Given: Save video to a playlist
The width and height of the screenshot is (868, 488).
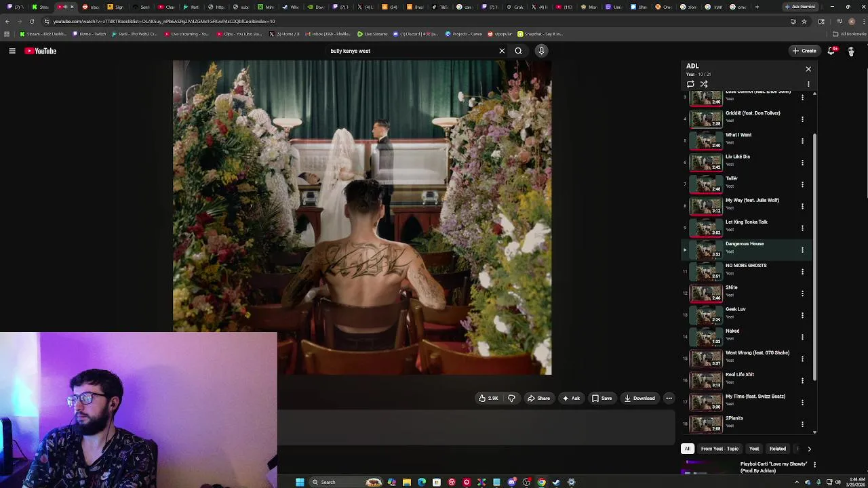Looking at the screenshot, I should (x=601, y=399).
